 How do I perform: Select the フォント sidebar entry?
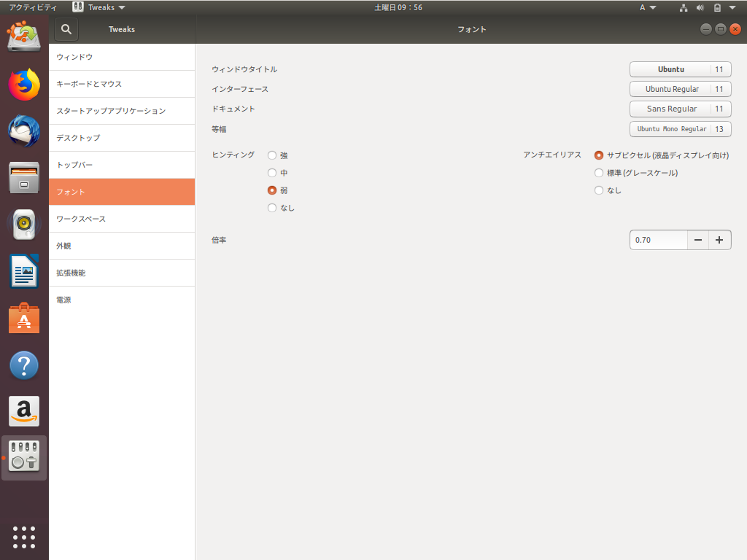click(x=122, y=192)
